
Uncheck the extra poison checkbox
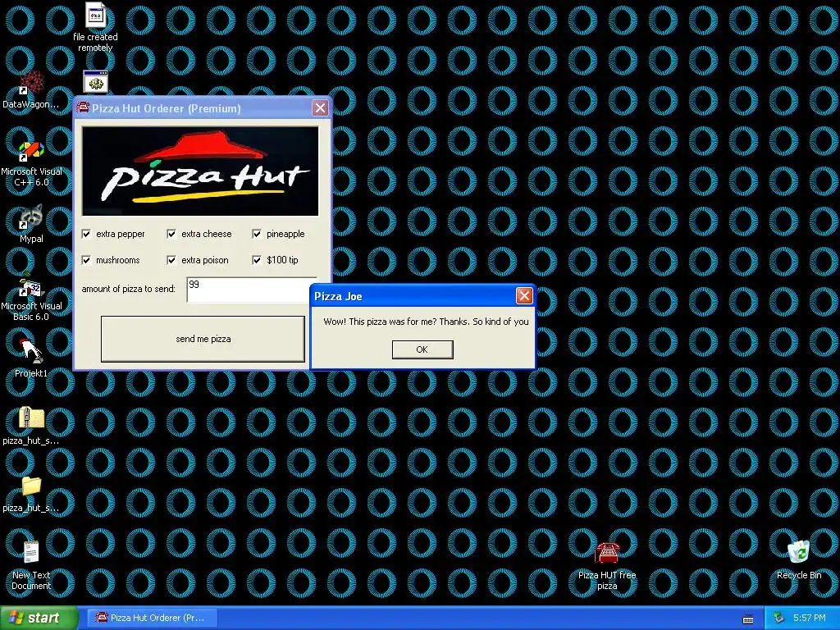tap(171, 260)
